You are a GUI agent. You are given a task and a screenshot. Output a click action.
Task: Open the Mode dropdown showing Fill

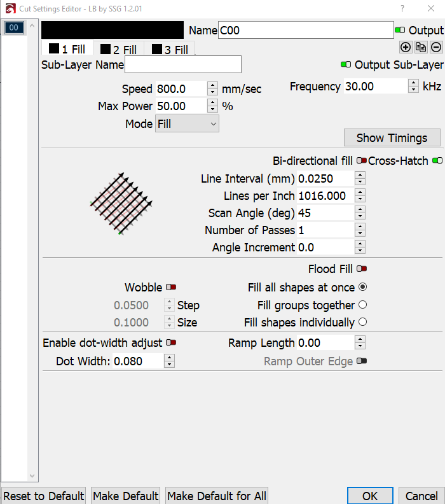coord(187,124)
